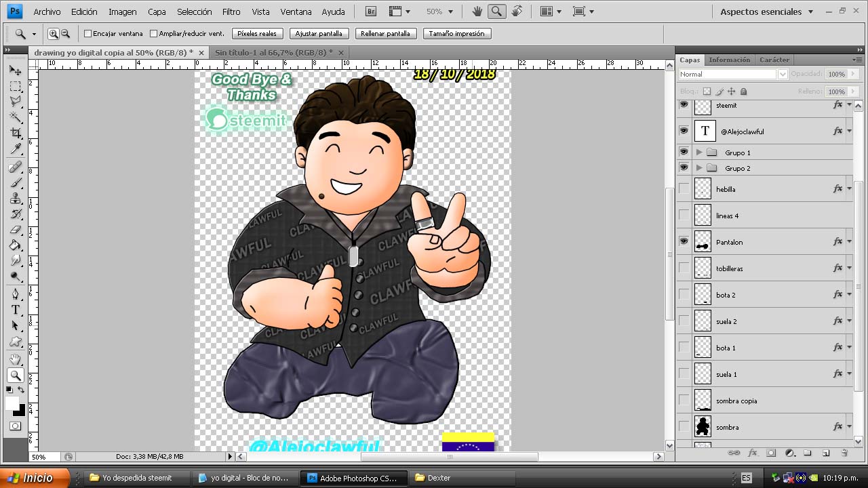Open the Layers panel options menu
Image resolution: width=868 pixels, height=488 pixels.
tap(857, 60)
